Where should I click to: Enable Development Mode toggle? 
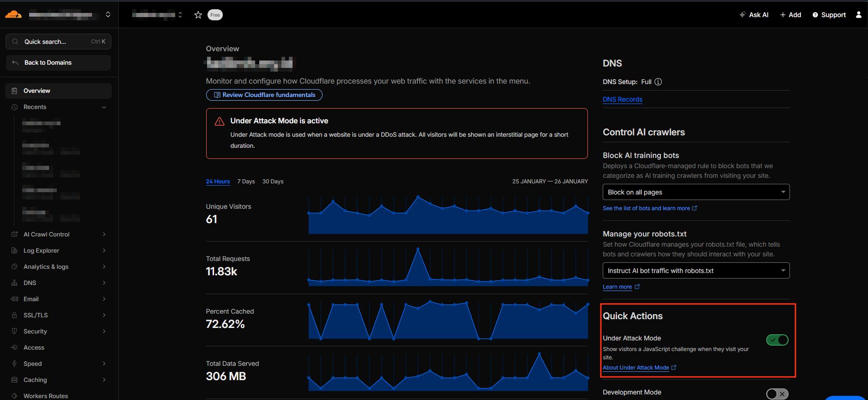[x=777, y=394]
